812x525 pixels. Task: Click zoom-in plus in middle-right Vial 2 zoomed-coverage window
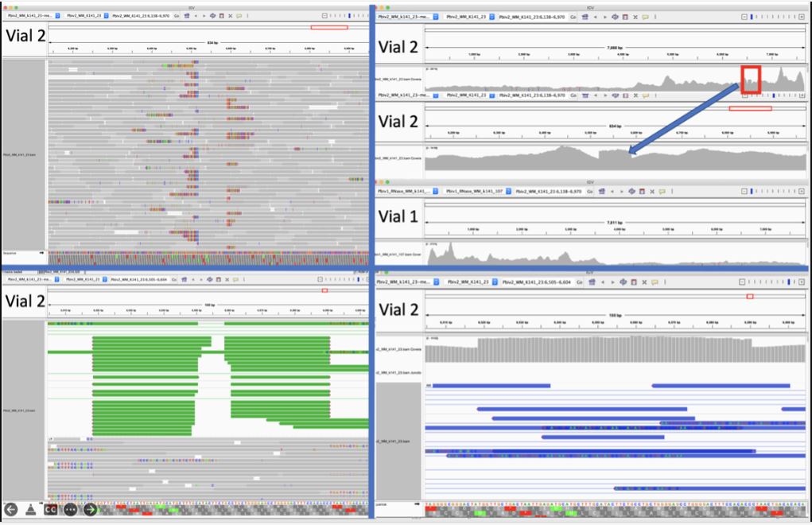[x=802, y=95]
